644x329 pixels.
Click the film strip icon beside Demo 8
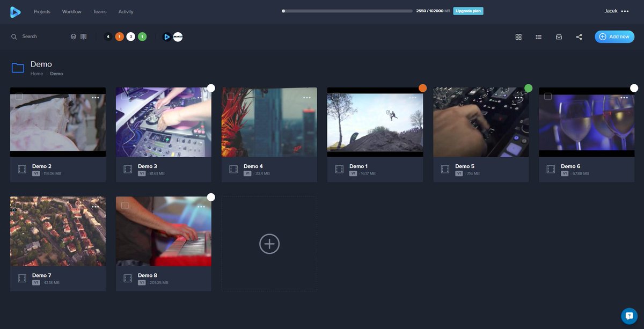(x=128, y=278)
